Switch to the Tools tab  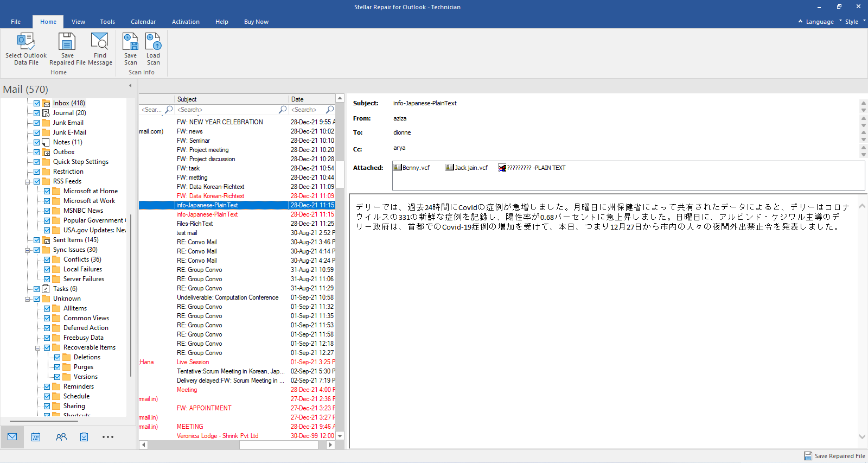[x=107, y=22]
